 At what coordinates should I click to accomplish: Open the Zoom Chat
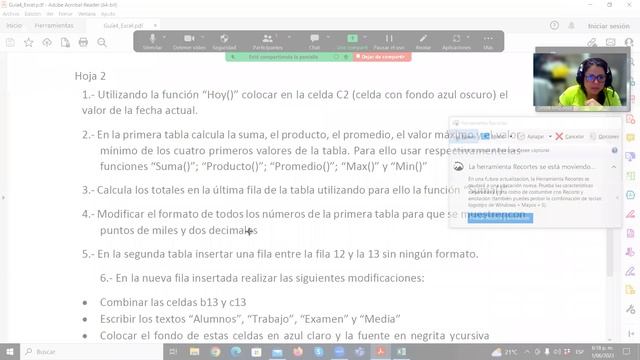tap(314, 41)
